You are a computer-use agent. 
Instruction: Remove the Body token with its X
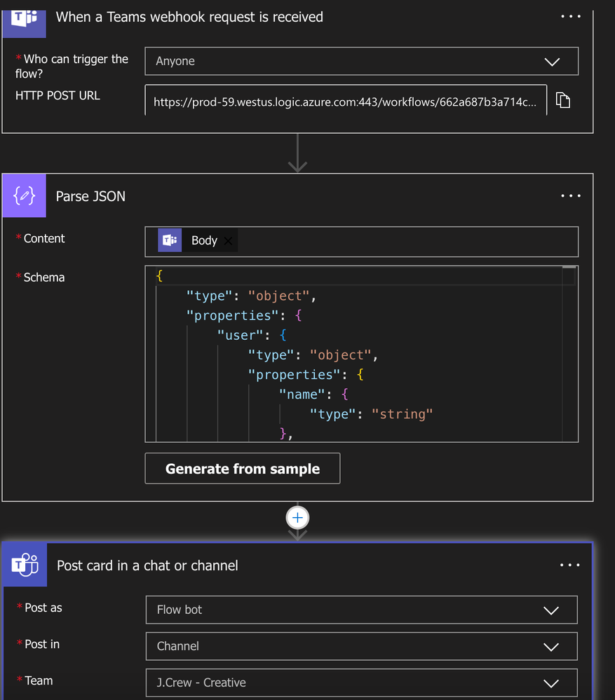(x=228, y=240)
